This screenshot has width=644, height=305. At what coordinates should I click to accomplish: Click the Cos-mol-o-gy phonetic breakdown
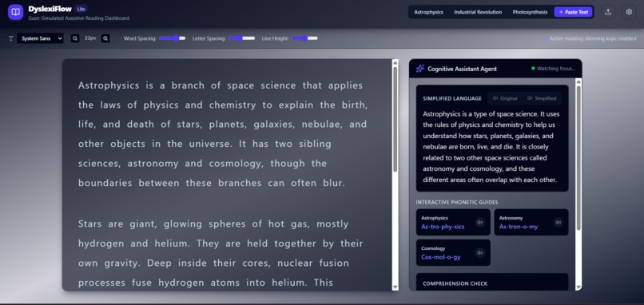441,257
